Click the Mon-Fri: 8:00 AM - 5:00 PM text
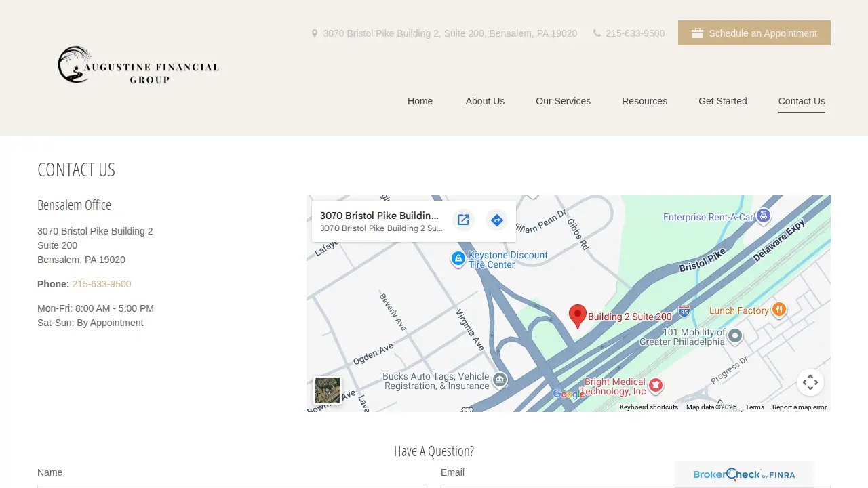The height and width of the screenshot is (488, 868). [96, 308]
